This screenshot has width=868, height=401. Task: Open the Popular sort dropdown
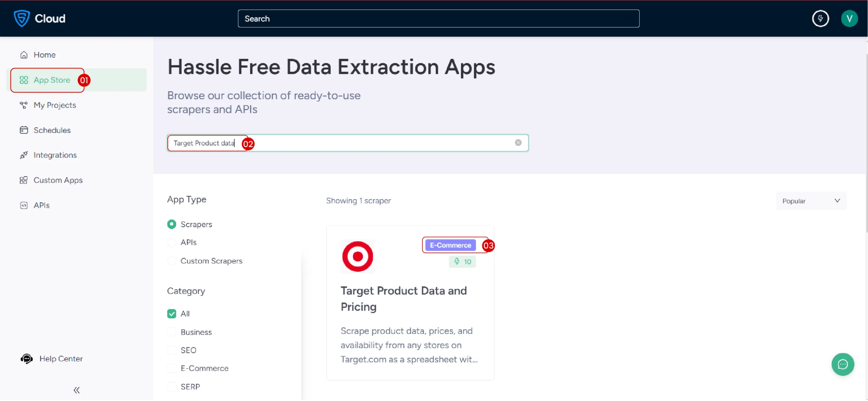tap(811, 201)
